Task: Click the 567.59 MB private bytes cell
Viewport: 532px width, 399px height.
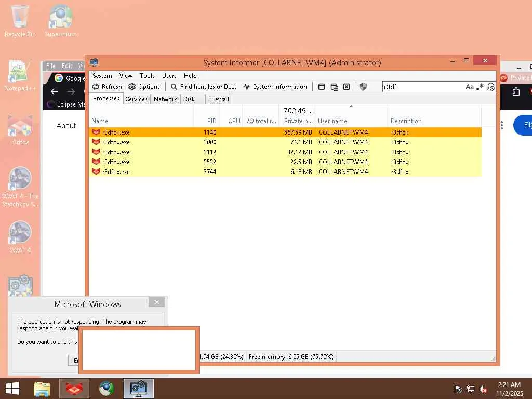Action: coord(298,132)
